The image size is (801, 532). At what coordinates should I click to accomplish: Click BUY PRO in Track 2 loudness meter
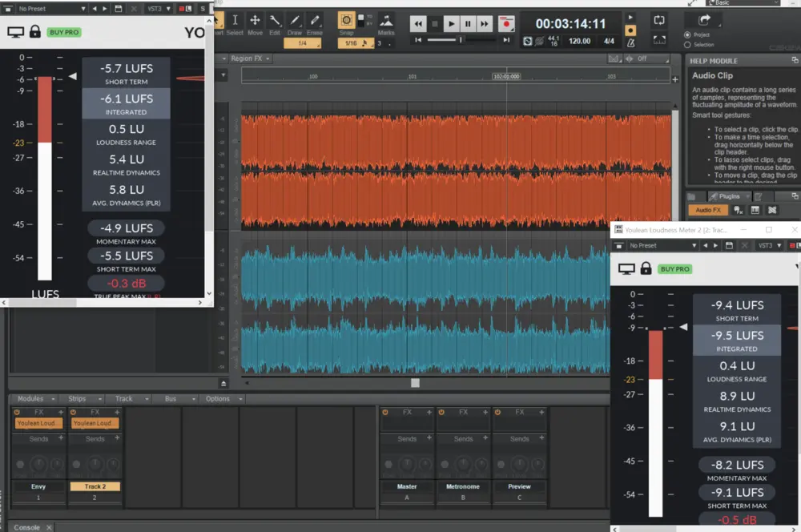[674, 269]
